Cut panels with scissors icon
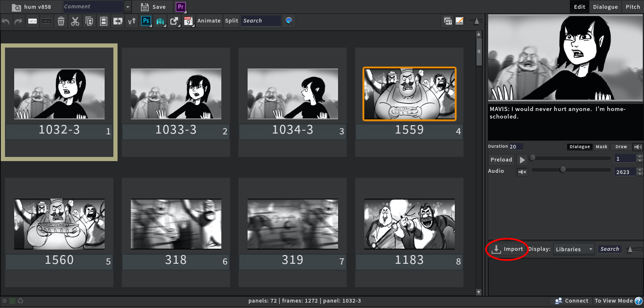The height and width of the screenshot is (308, 644). pyautogui.click(x=75, y=21)
